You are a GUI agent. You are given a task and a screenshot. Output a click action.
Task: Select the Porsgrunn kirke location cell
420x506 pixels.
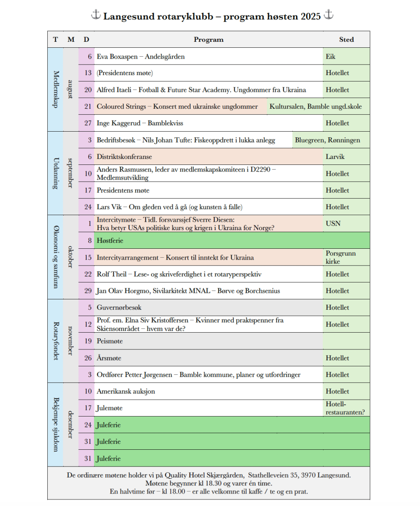[x=340, y=257]
